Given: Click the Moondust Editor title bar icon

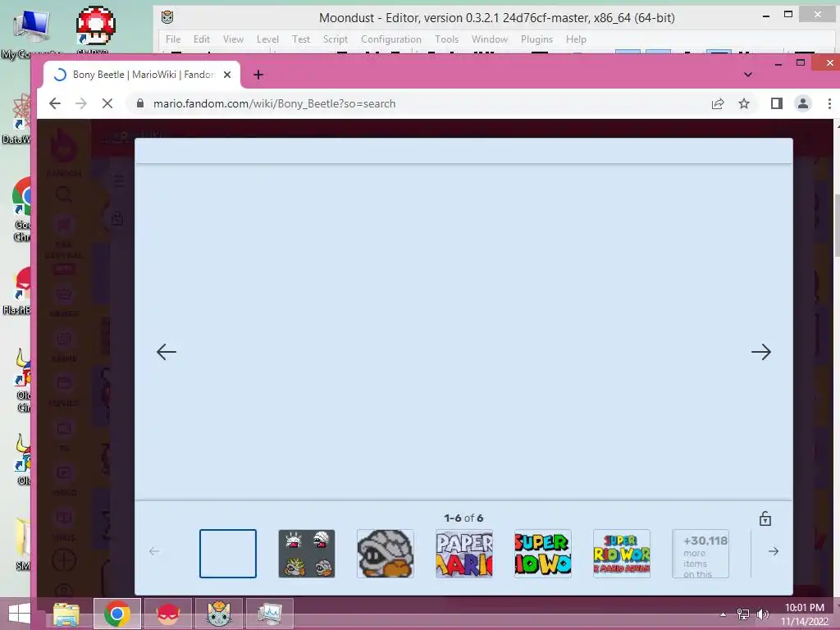Looking at the screenshot, I should (167, 17).
